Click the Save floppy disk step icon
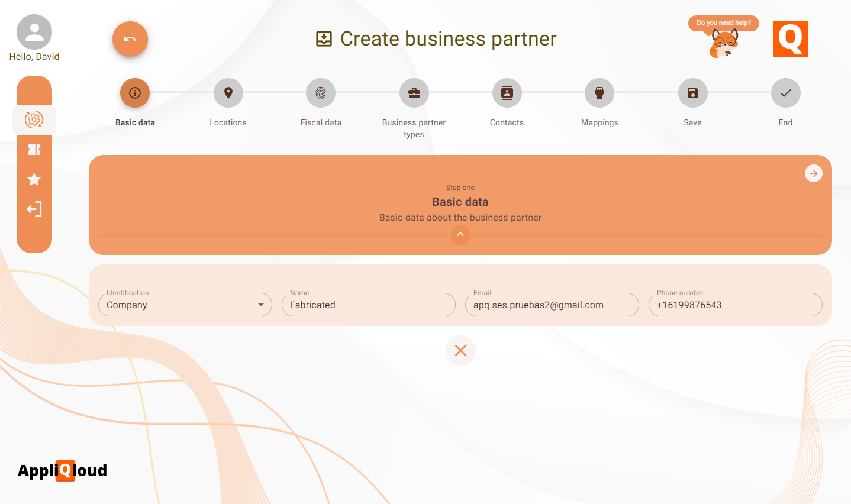The height and width of the screenshot is (504, 851). click(692, 93)
